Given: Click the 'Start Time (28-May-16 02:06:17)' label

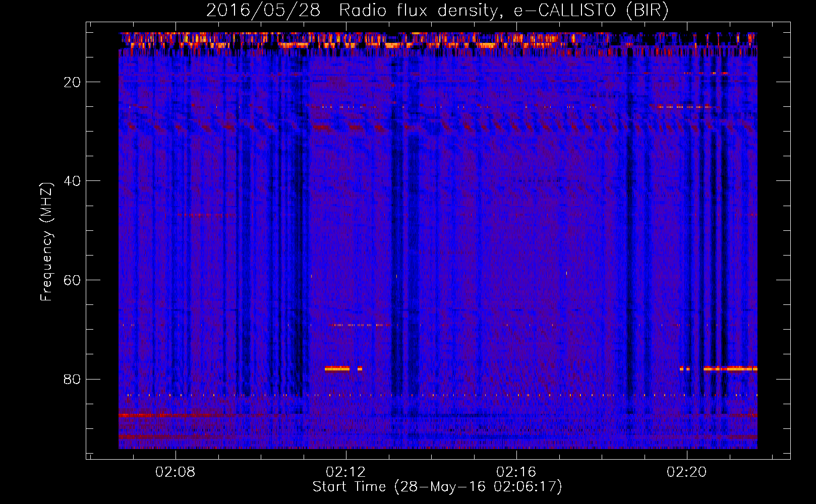Looking at the screenshot, I should point(437,487).
